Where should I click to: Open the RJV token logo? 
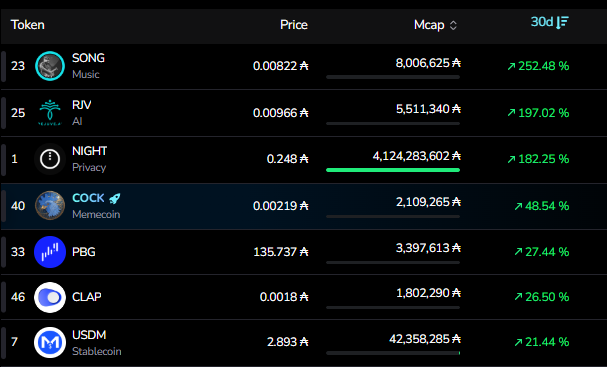pos(50,113)
